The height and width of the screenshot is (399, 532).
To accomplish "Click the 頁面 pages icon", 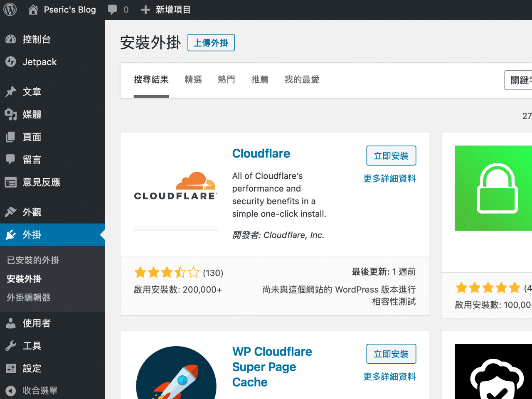I will [11, 137].
